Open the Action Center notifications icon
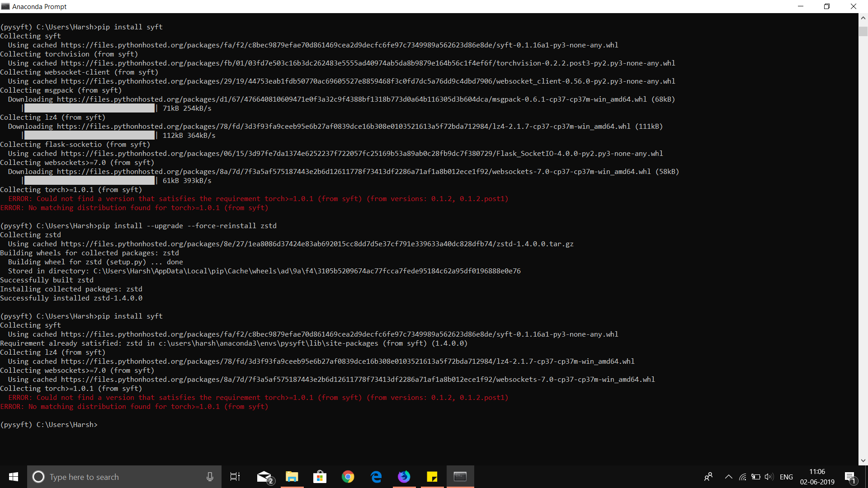 tap(850, 477)
